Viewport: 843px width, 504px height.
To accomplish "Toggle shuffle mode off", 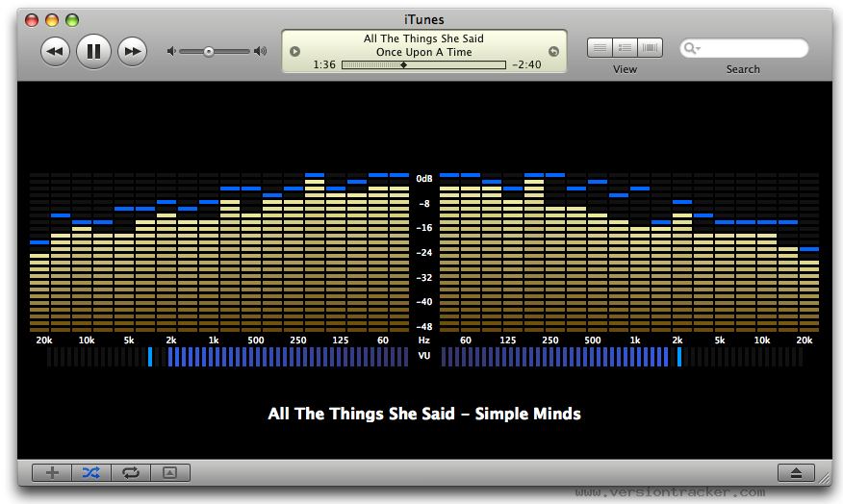I will tap(91, 473).
